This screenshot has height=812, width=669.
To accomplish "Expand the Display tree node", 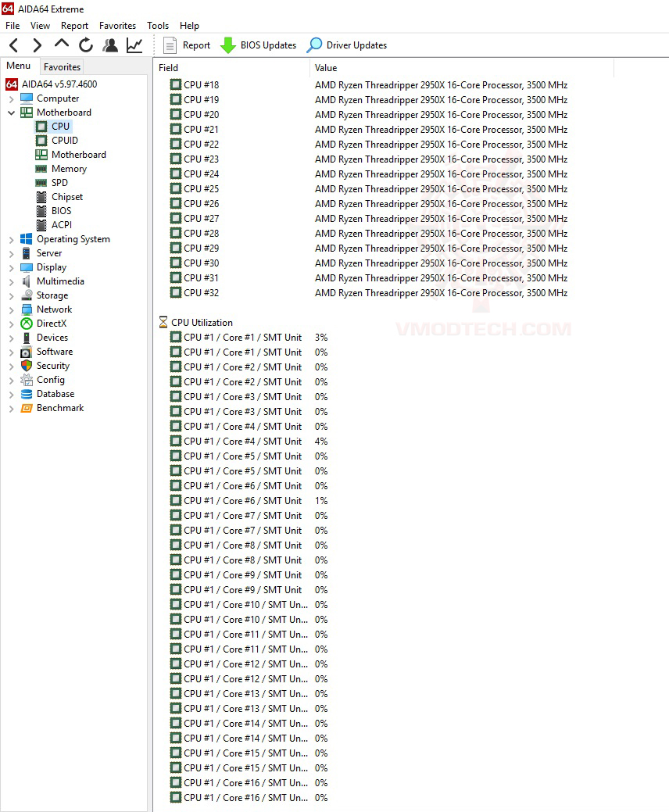I will click(12, 268).
